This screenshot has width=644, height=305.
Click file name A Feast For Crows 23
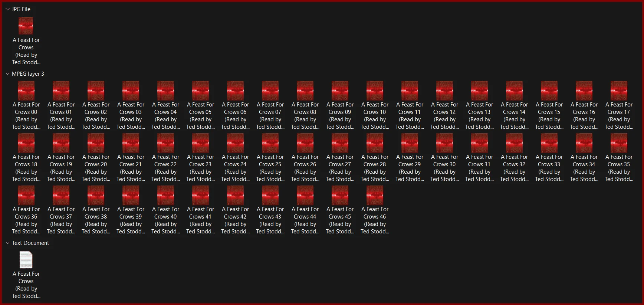pos(200,168)
